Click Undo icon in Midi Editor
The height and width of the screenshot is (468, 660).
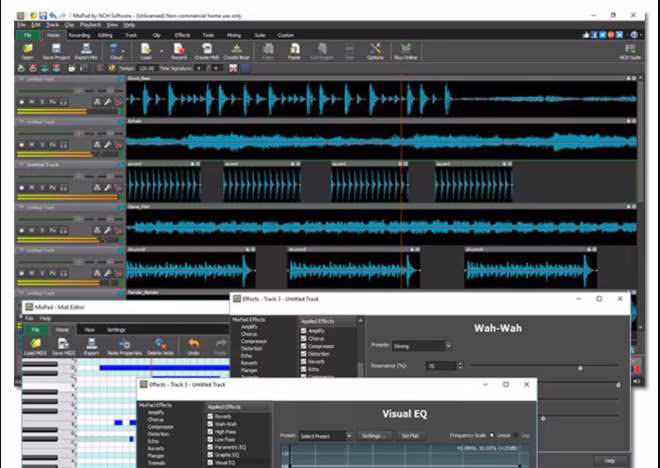coord(193,347)
